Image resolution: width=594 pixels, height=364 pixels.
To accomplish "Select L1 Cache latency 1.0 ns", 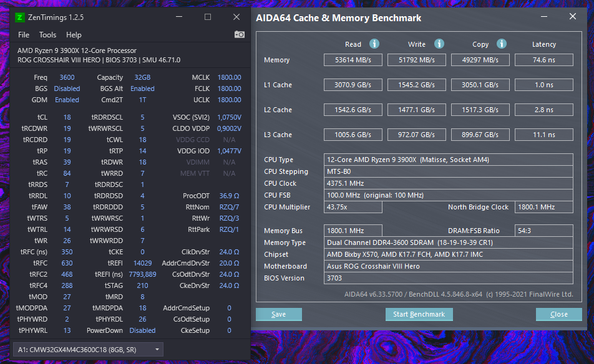I will pos(544,85).
